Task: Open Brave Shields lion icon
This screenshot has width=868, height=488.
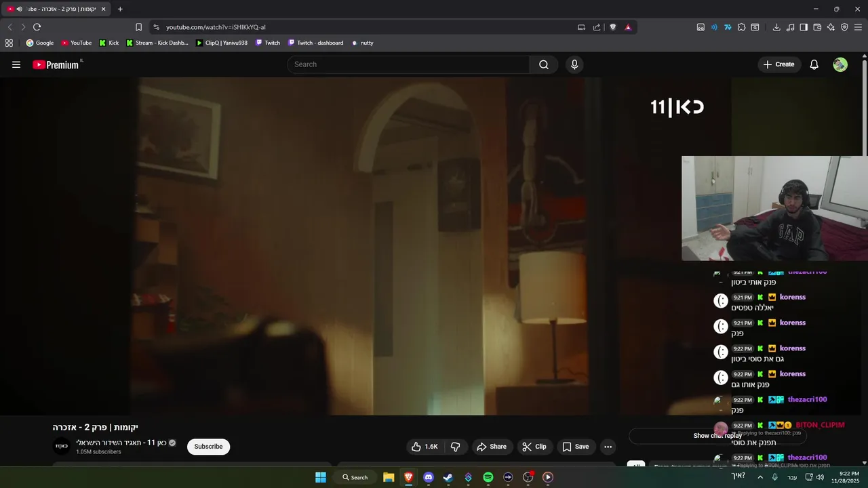Action: point(613,27)
